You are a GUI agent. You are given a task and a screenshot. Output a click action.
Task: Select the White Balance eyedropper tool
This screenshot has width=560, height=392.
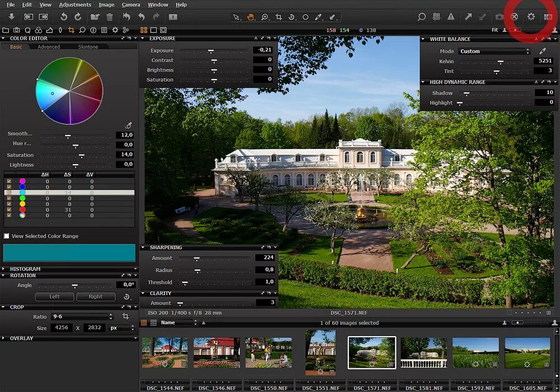[x=318, y=17]
